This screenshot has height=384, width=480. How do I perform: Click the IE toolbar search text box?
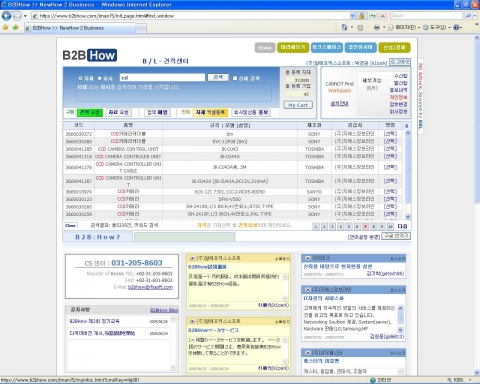click(x=426, y=16)
